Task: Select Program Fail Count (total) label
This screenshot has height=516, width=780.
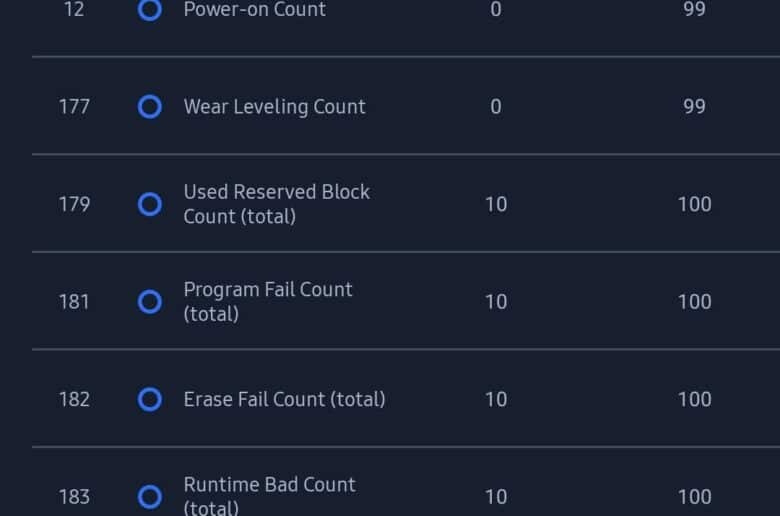Action: coord(268,302)
